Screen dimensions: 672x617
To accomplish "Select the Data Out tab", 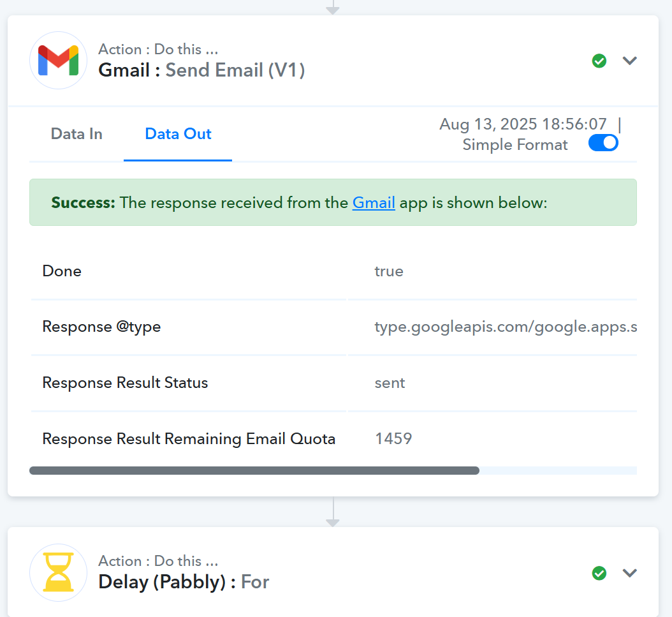I will coord(178,134).
